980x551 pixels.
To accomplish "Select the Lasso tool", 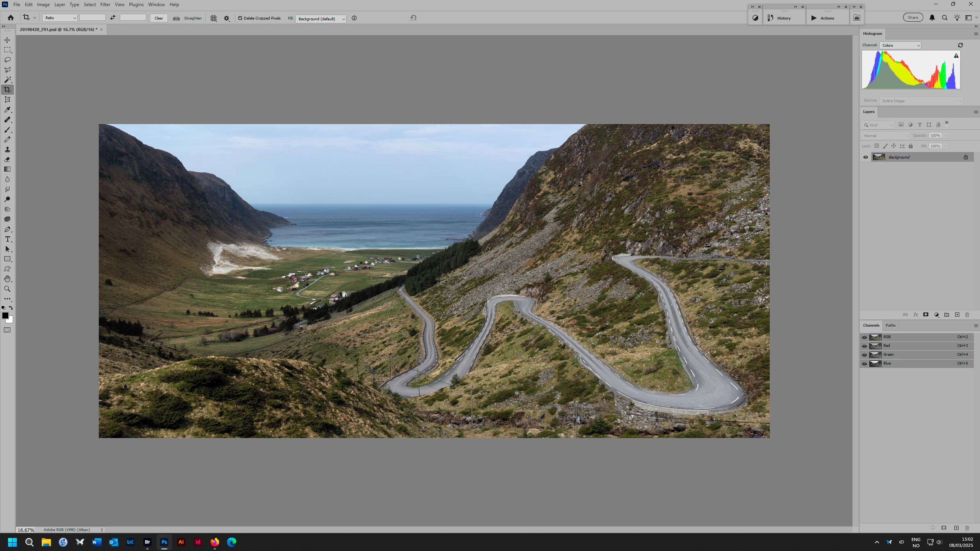I will point(7,60).
